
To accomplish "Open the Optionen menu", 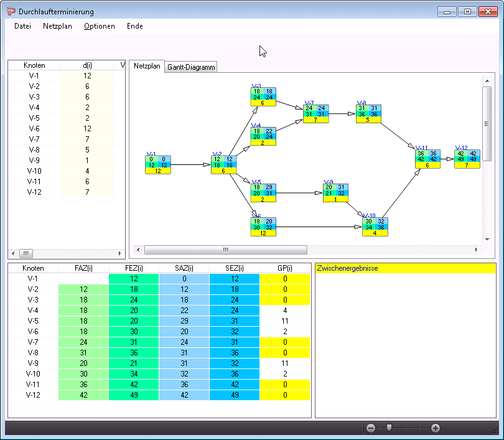I will [x=99, y=26].
